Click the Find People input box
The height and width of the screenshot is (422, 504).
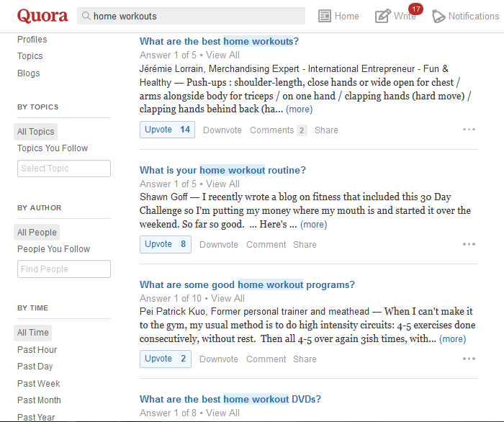64,269
